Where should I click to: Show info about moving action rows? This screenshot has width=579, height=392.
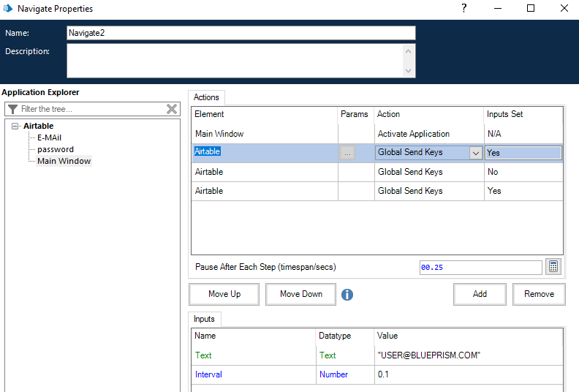point(347,295)
